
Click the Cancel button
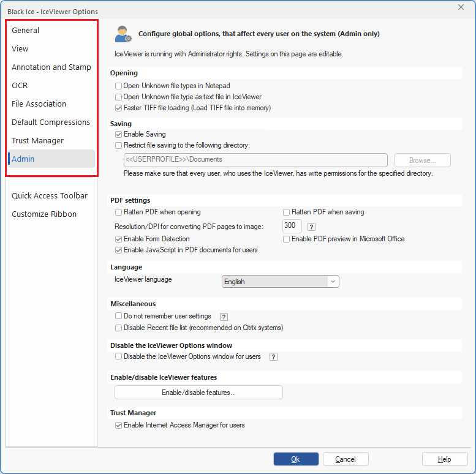(x=346, y=459)
